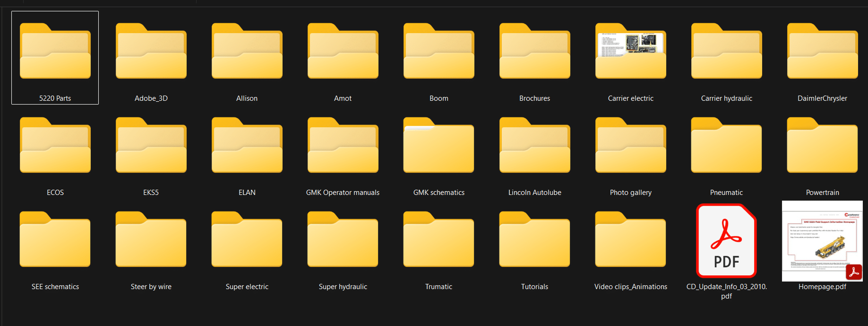The image size is (868, 326).
Task: Click the '5220 Parts' name label
Action: [x=55, y=98]
